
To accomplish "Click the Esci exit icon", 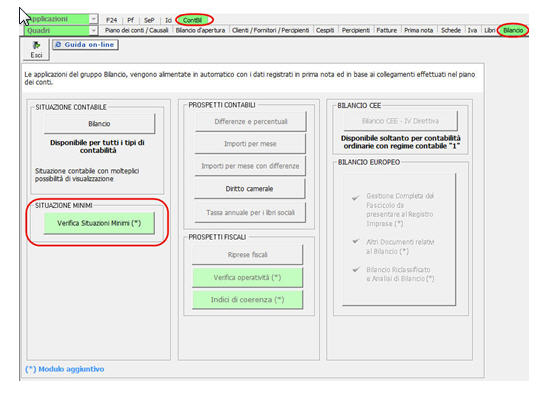I will click(36, 50).
